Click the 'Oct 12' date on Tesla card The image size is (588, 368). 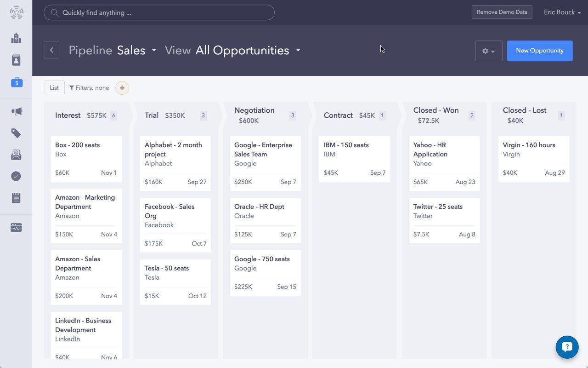[198, 296]
